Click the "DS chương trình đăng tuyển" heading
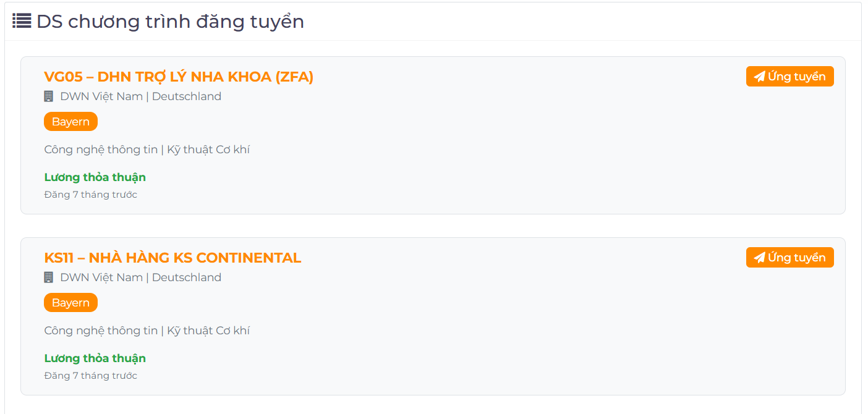The width and height of the screenshot is (868, 414). point(170,22)
